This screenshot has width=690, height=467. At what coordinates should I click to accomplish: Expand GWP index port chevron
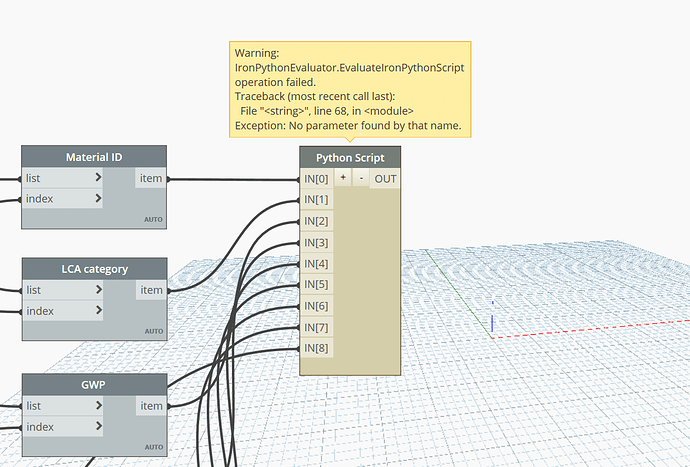tap(99, 426)
